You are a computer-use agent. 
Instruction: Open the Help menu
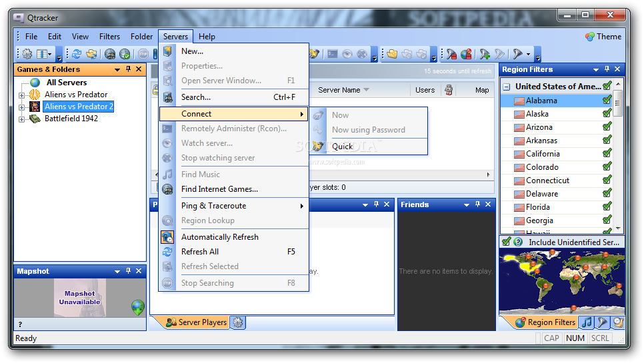(x=207, y=37)
